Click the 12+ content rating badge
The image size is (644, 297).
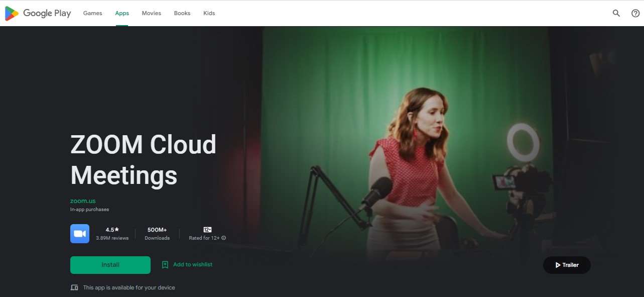(x=207, y=230)
